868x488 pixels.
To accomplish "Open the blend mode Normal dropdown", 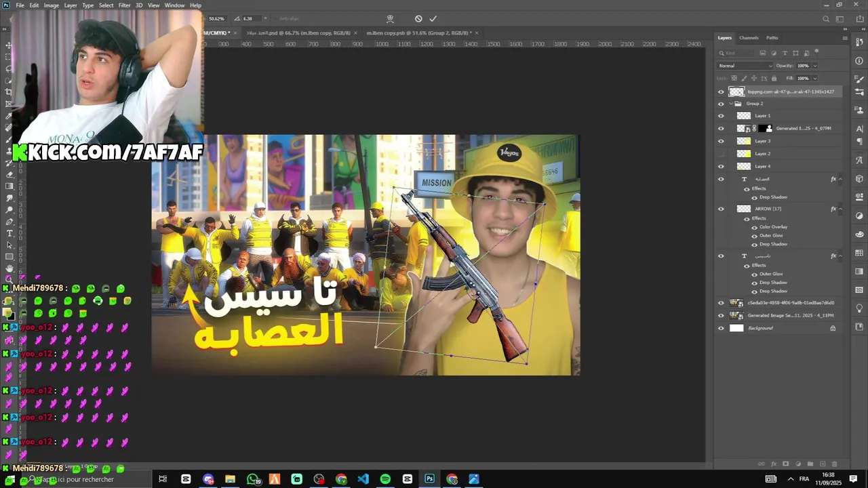I will (x=745, y=66).
